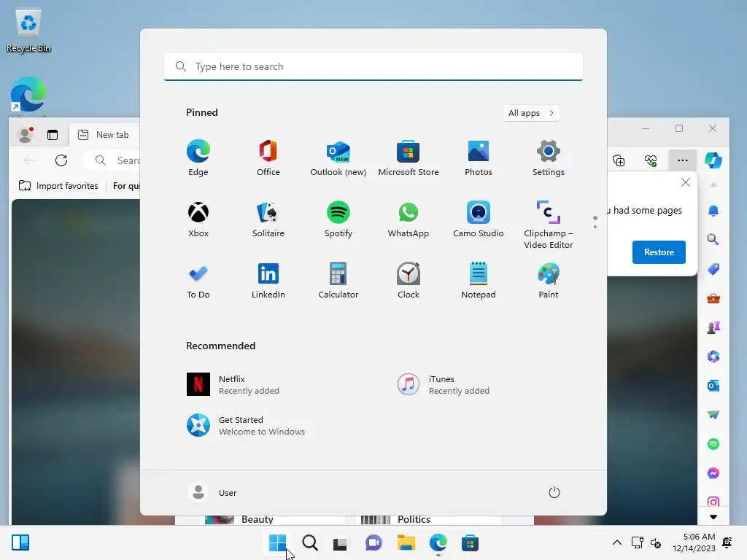747x560 pixels.
Task: Open Task View on the taskbar
Action: tap(341, 542)
